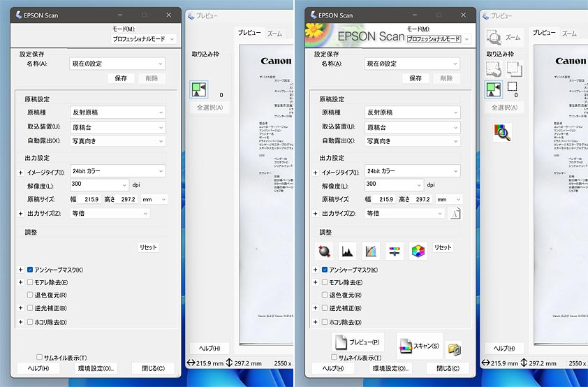Switch to プレビュー tab in right preview window
This screenshot has height=387, width=588.
544,33
